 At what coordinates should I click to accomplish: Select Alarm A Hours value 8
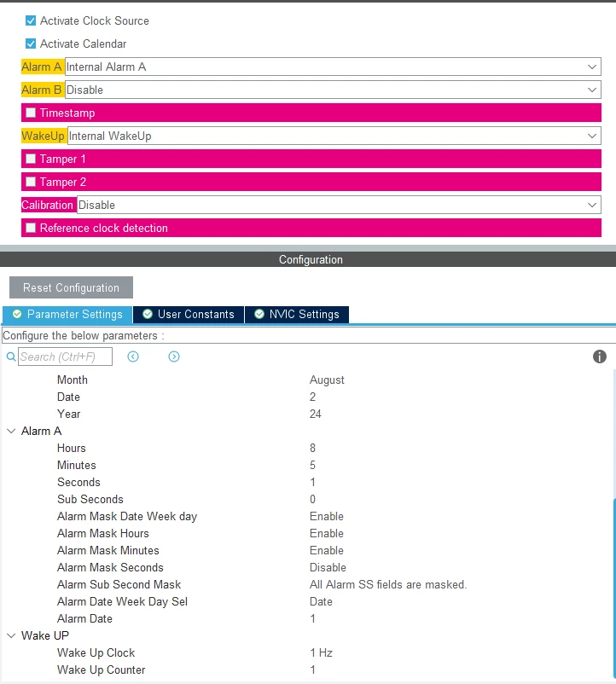coord(312,448)
